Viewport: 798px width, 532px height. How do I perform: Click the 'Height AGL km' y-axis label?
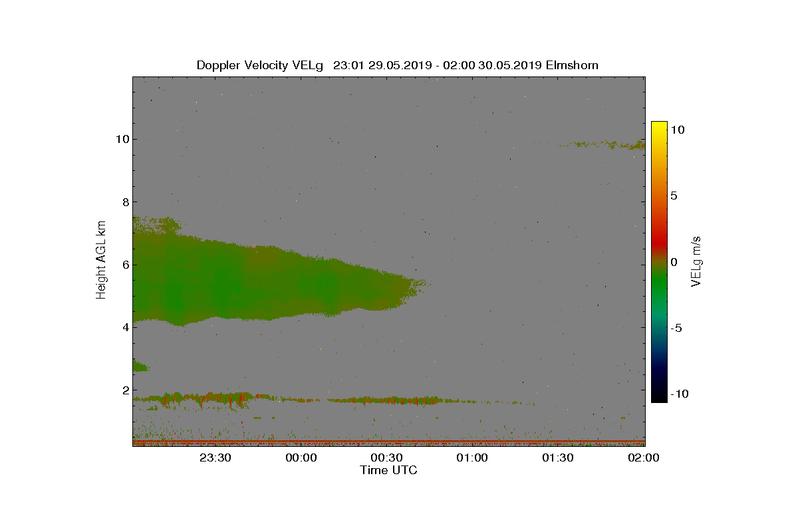[x=101, y=260]
